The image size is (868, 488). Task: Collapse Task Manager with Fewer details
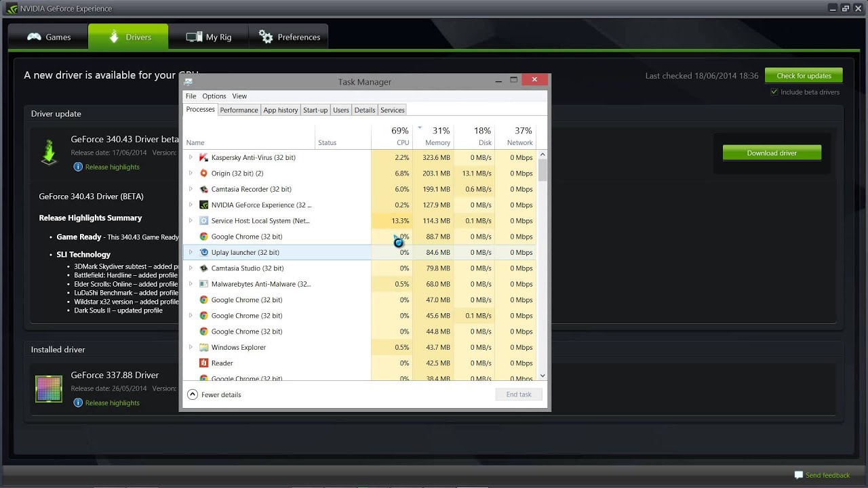tap(214, 394)
